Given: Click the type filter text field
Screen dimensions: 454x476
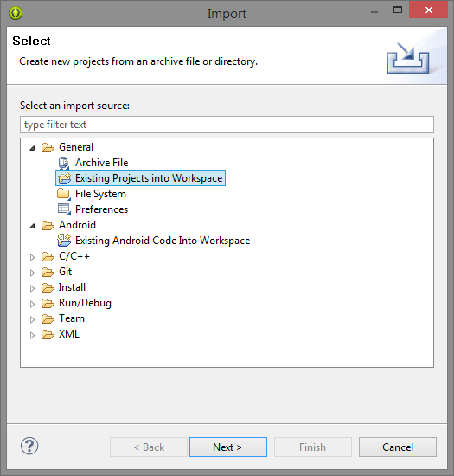Looking at the screenshot, I should [227, 125].
